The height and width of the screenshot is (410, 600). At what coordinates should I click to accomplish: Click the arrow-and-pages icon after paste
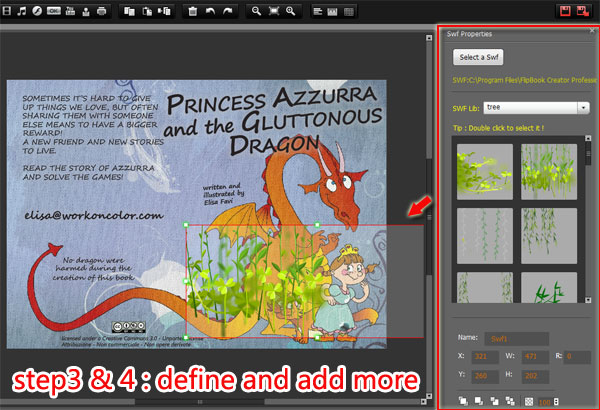click(x=165, y=11)
